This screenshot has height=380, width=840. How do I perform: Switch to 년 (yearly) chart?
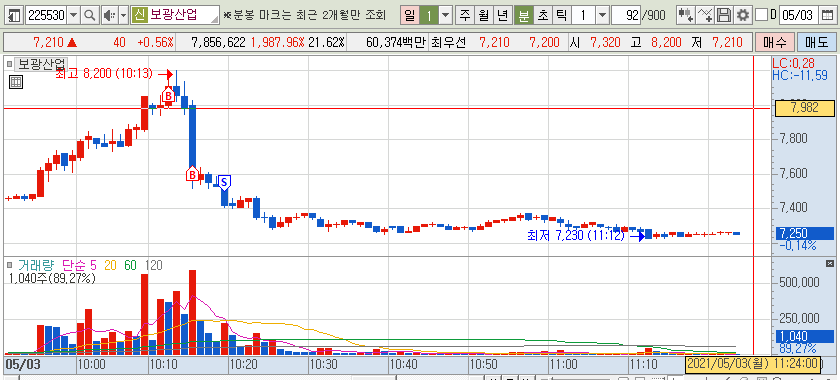[x=502, y=16]
